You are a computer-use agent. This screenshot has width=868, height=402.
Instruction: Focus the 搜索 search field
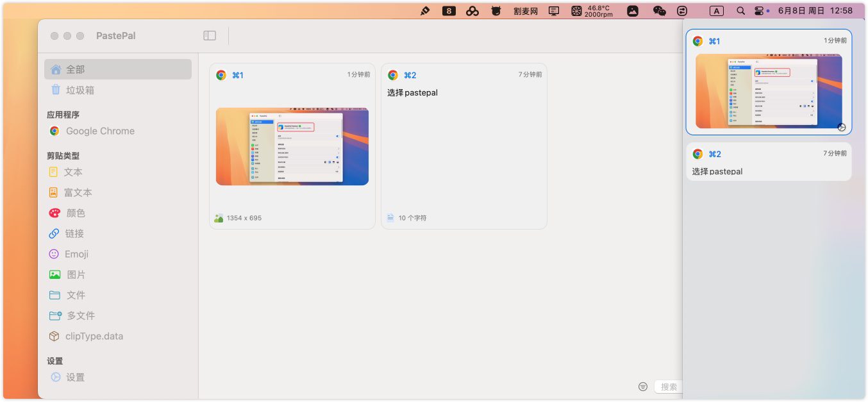(669, 387)
